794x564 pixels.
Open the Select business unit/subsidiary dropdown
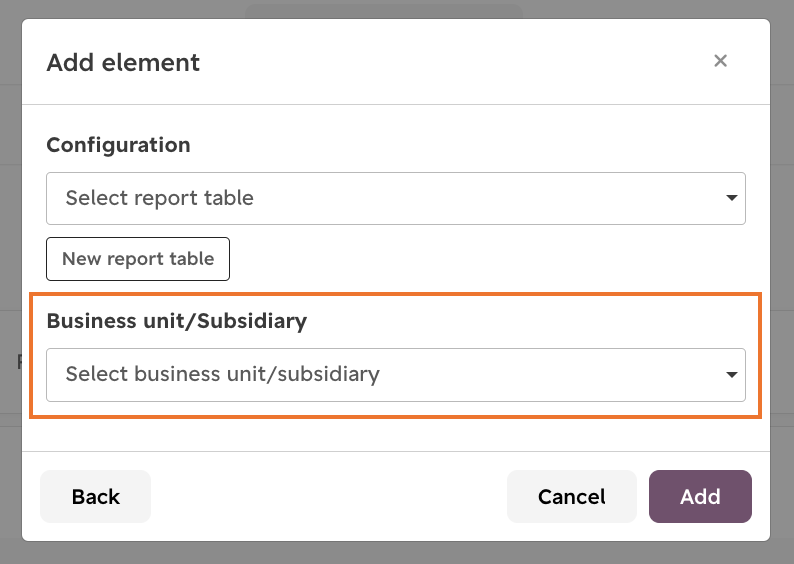pos(395,375)
